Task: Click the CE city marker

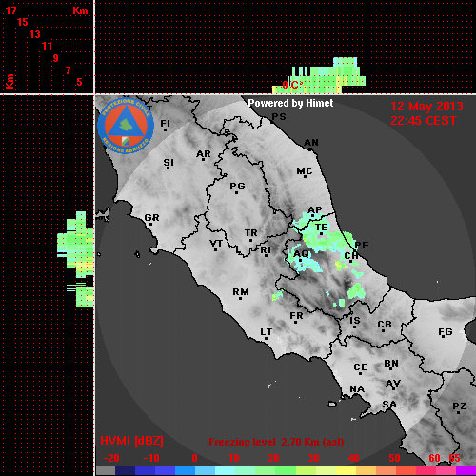Action: pyautogui.click(x=360, y=373)
